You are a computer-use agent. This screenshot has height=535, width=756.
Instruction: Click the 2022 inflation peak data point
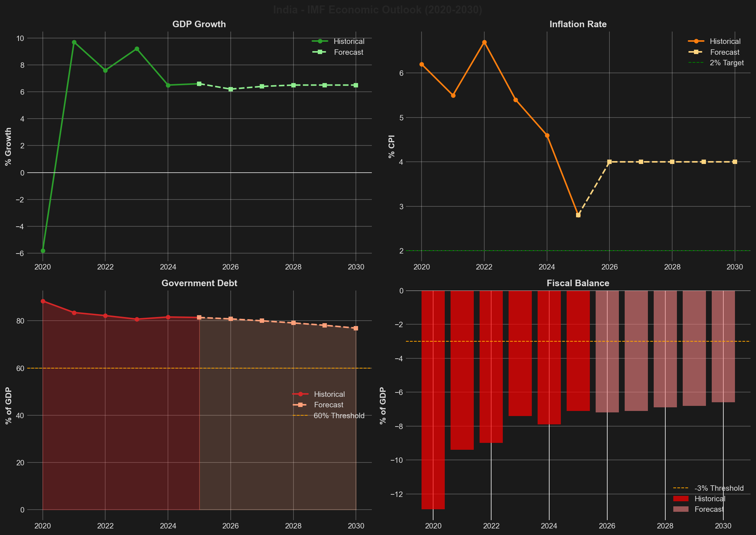click(484, 42)
